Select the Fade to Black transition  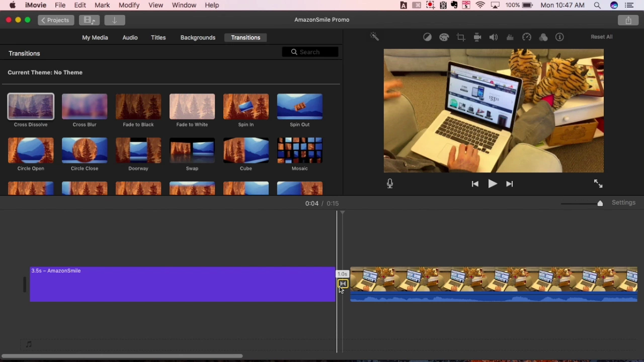138,107
